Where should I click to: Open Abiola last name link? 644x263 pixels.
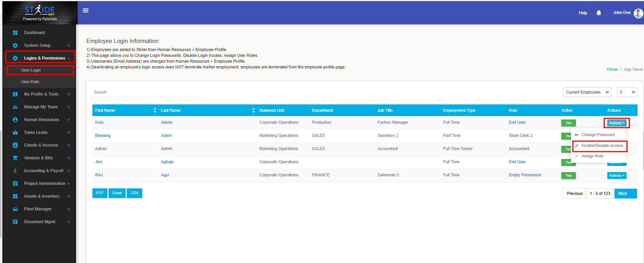(x=167, y=123)
